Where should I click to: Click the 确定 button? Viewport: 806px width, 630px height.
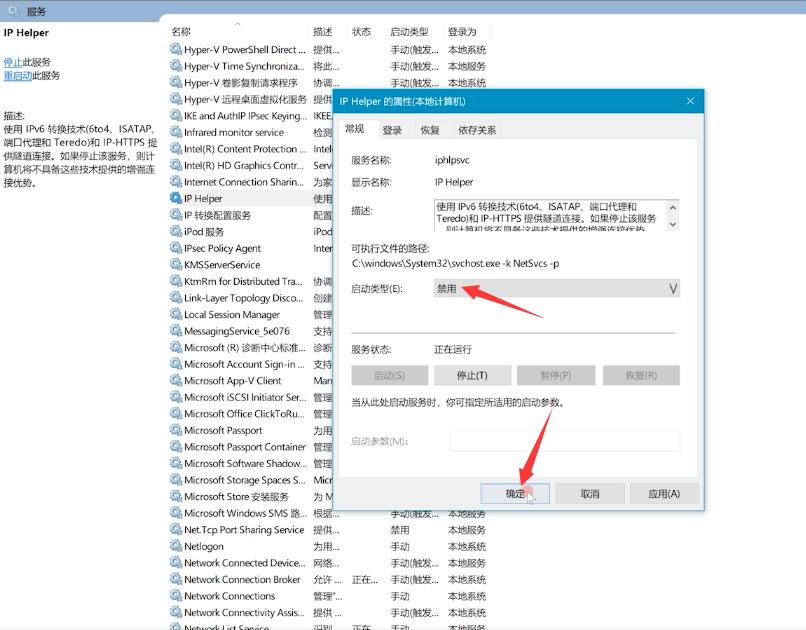[x=515, y=494]
